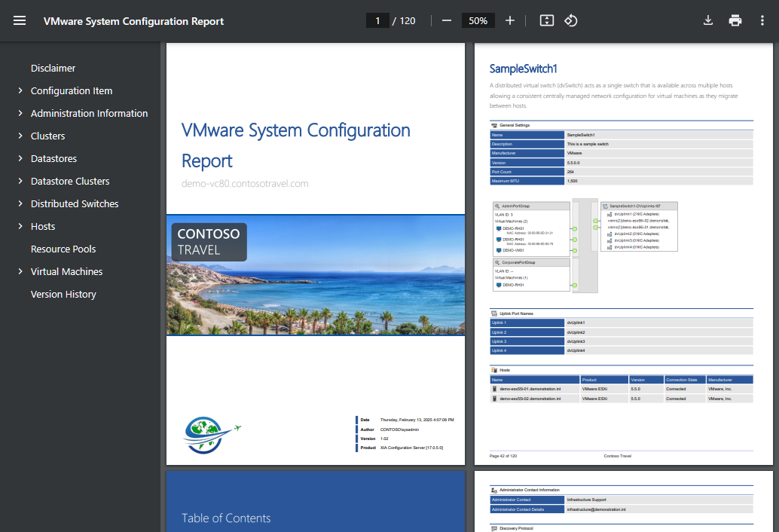Click the page number field
This screenshot has width=779, height=532.
tap(377, 20)
